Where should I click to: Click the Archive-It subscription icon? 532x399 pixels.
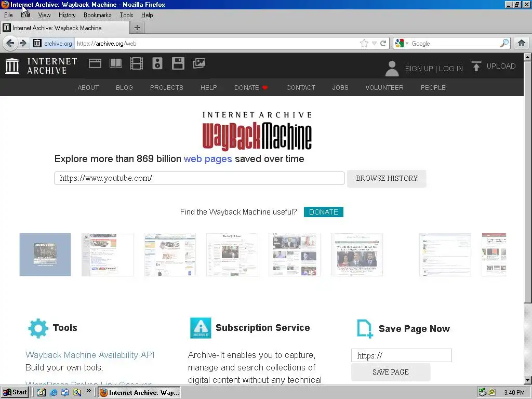coord(201,328)
